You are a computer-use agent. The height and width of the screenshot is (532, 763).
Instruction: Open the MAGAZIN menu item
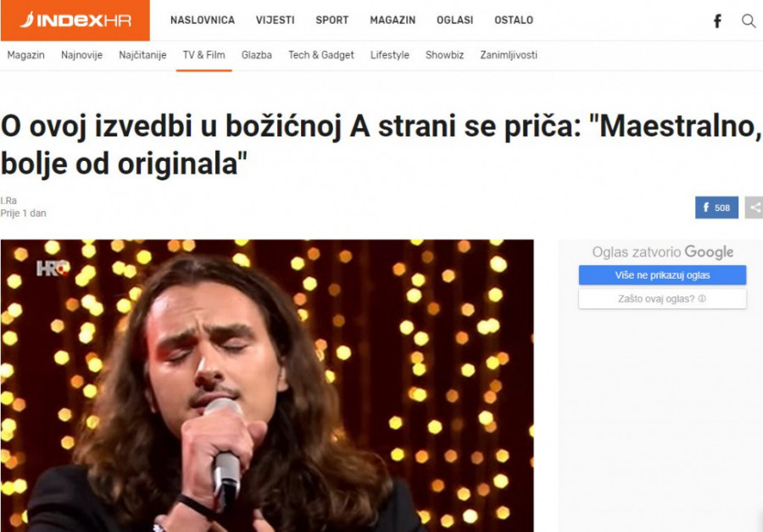tap(393, 20)
